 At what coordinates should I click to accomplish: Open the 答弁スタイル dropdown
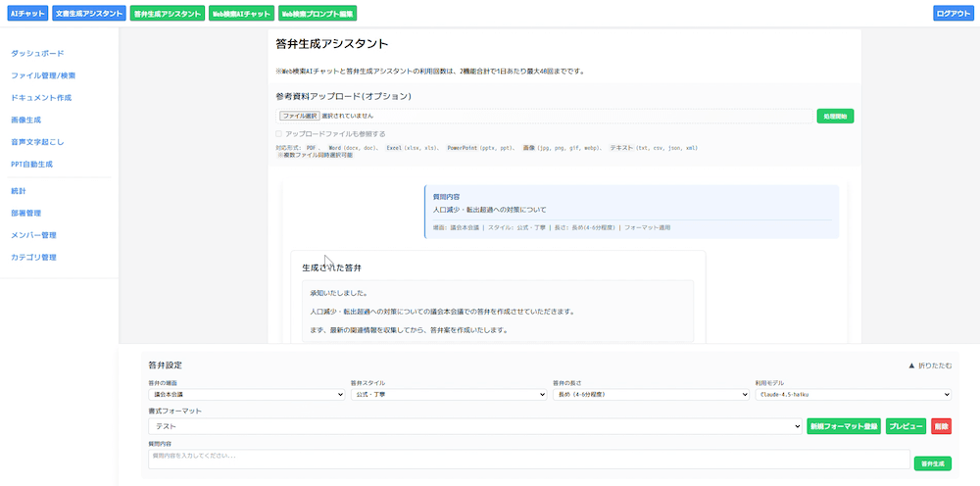click(x=448, y=394)
